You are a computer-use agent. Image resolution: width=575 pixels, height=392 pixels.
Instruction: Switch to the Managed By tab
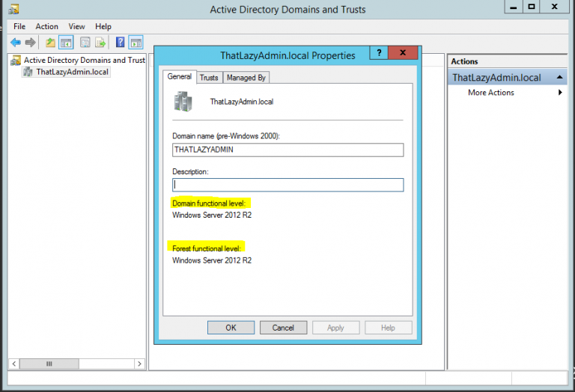[x=246, y=78]
